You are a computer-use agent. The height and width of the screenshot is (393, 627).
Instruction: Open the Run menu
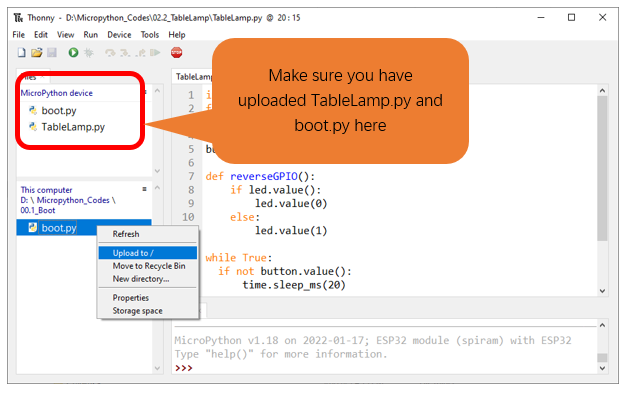[91, 35]
